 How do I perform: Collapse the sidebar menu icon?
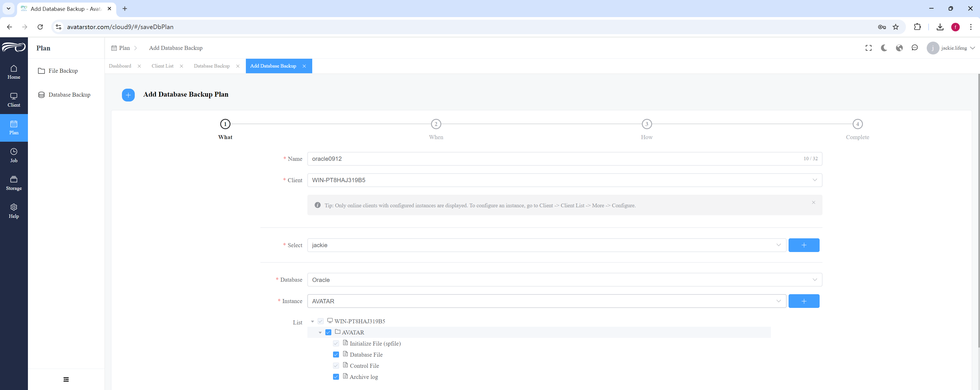tap(66, 379)
